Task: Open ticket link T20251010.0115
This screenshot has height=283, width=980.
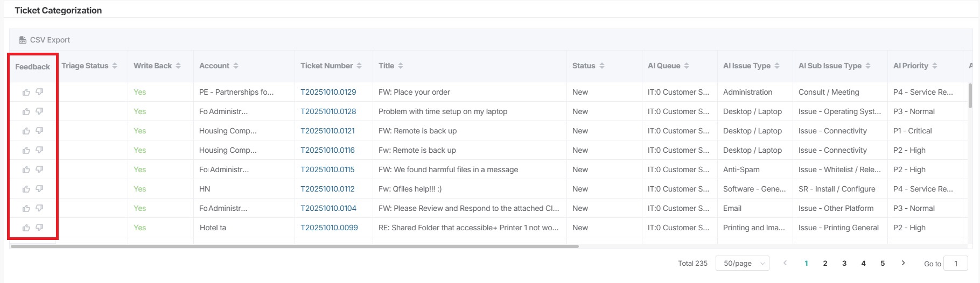Action: pyautogui.click(x=327, y=169)
